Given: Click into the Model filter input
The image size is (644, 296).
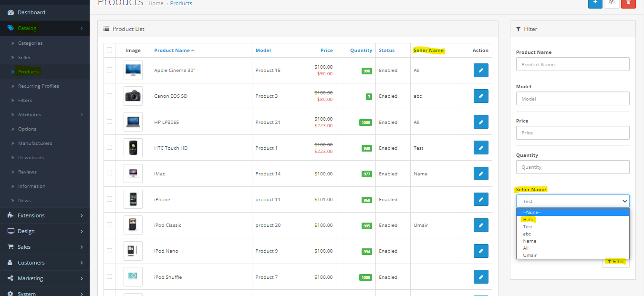Looking at the screenshot, I should pos(572,99).
